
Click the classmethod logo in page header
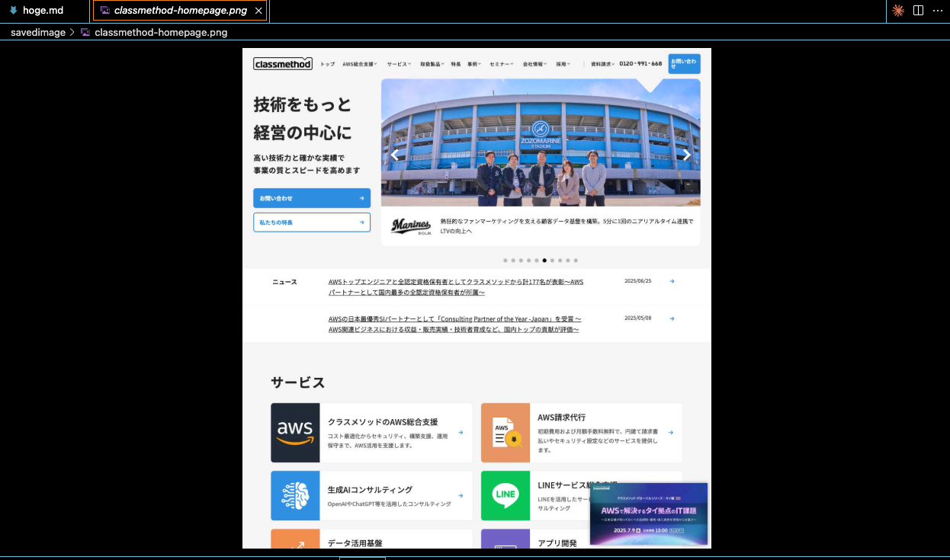click(x=283, y=64)
